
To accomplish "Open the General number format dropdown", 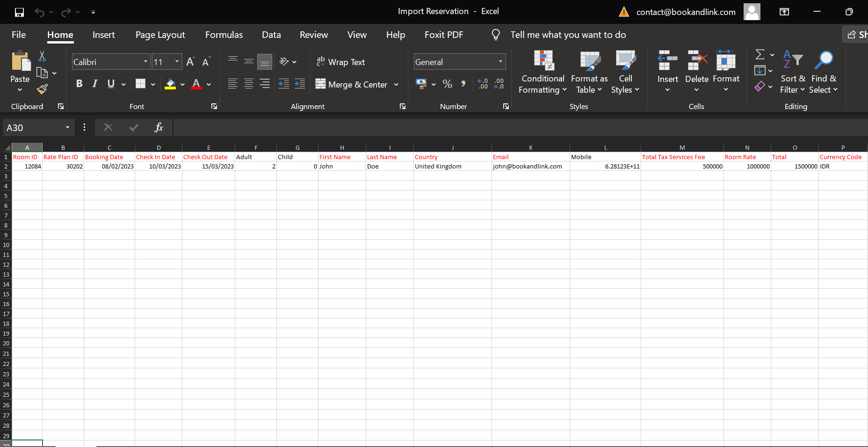I will click(500, 62).
